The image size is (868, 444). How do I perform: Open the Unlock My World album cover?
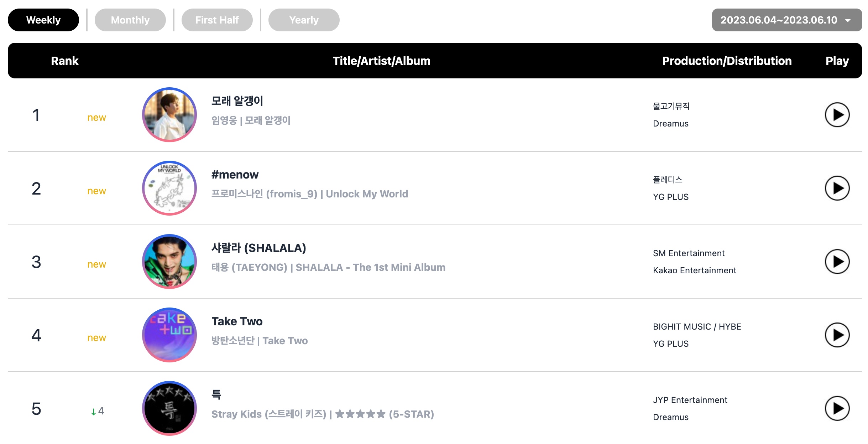click(169, 188)
